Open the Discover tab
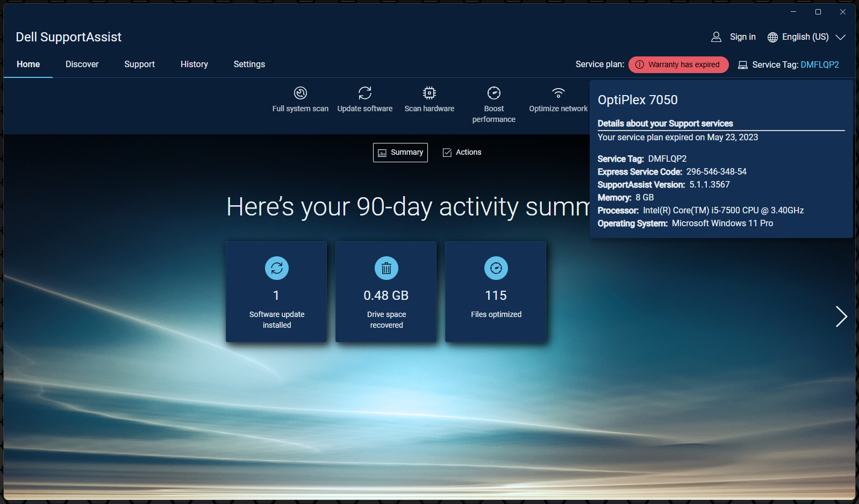The image size is (859, 504). [x=82, y=64]
